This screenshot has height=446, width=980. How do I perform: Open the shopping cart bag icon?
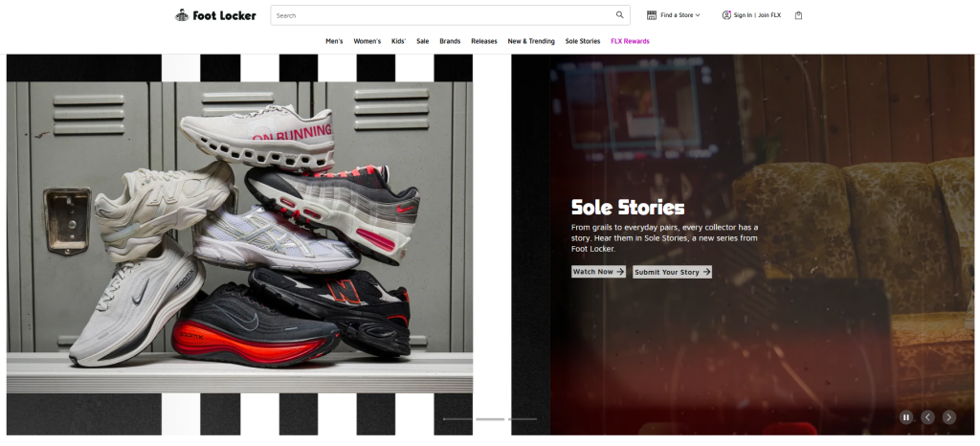[798, 15]
